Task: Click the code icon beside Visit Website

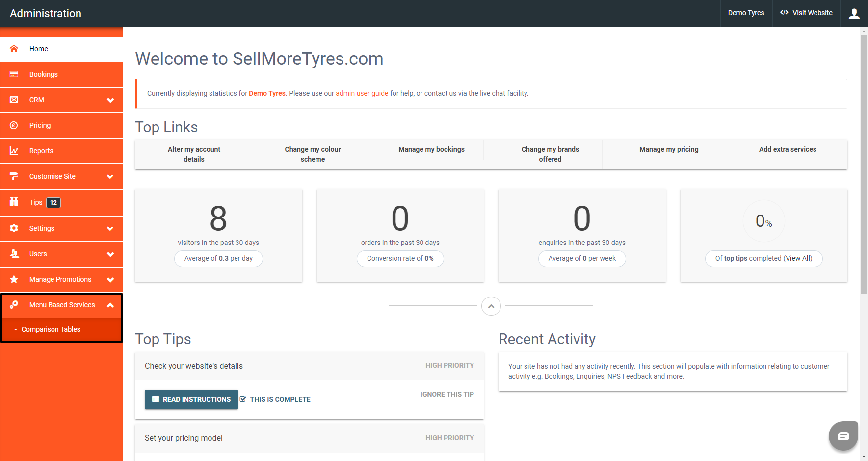Action: tap(784, 13)
